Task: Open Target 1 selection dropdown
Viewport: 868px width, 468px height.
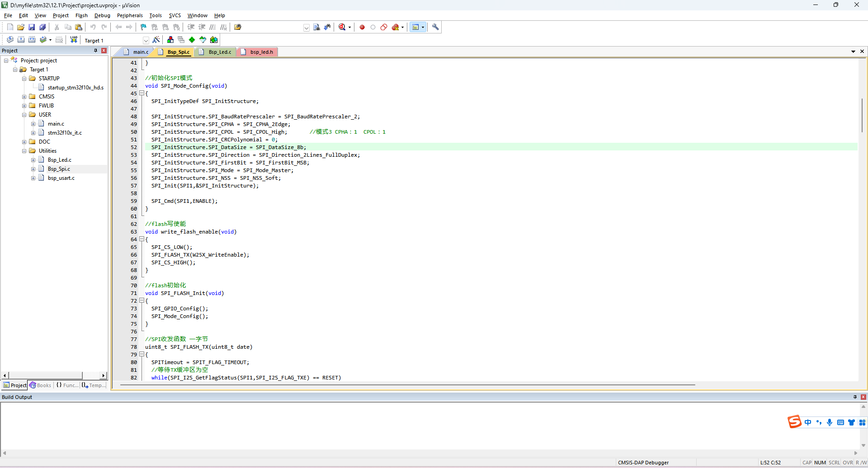Action: 146,40
